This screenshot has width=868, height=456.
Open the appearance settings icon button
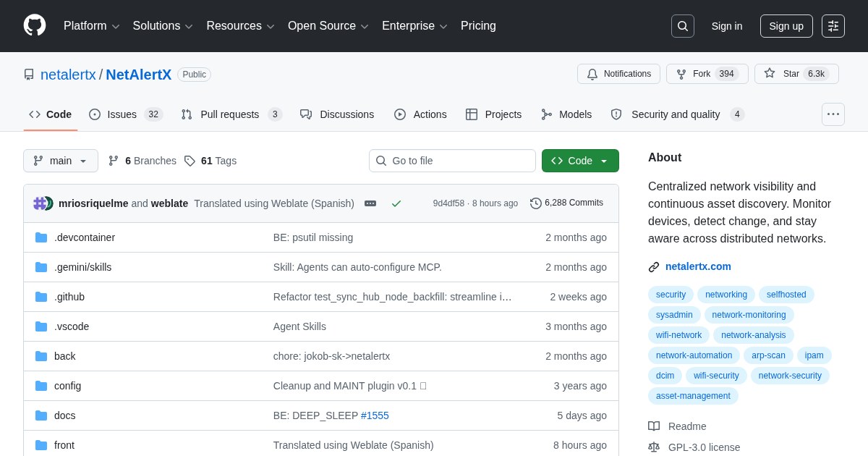pyautogui.click(x=833, y=26)
